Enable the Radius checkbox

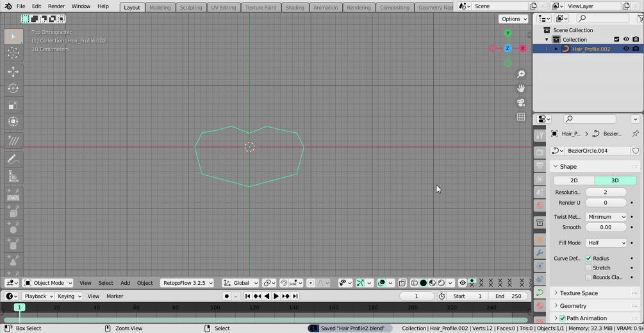coord(588,258)
